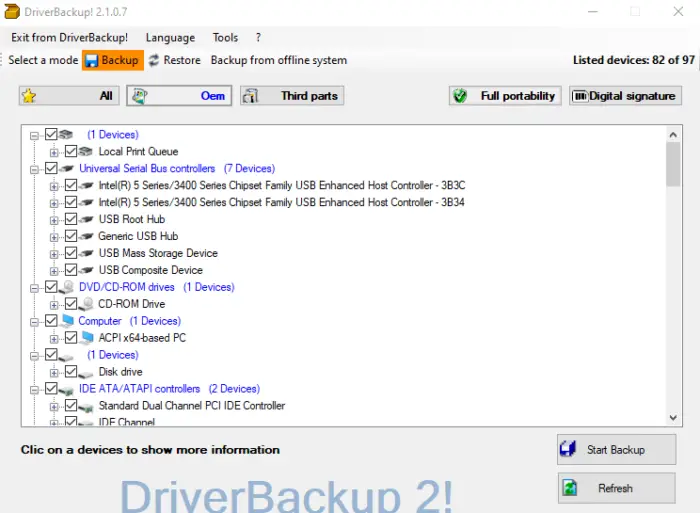This screenshot has width=700, height=513.
Task: Select the CD-ROM Drive tree row text
Action: [x=132, y=304]
